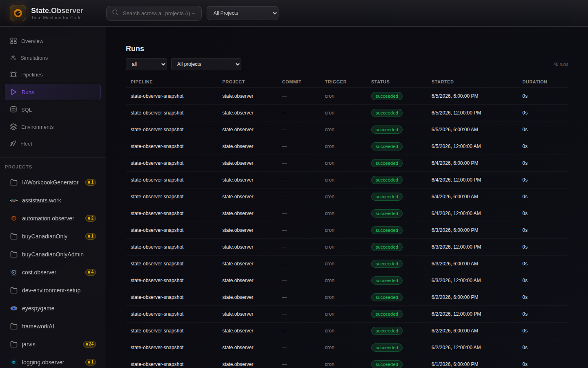Click succeeded badge for 6/5/2026, 6:00:00 PM run
Viewport: 588px width, 368px height.
tap(387, 96)
